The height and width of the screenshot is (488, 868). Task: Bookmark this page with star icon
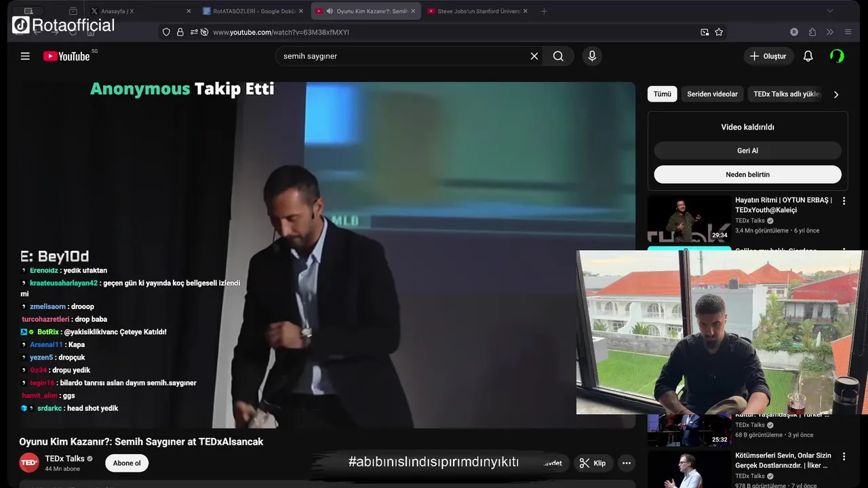[719, 32]
